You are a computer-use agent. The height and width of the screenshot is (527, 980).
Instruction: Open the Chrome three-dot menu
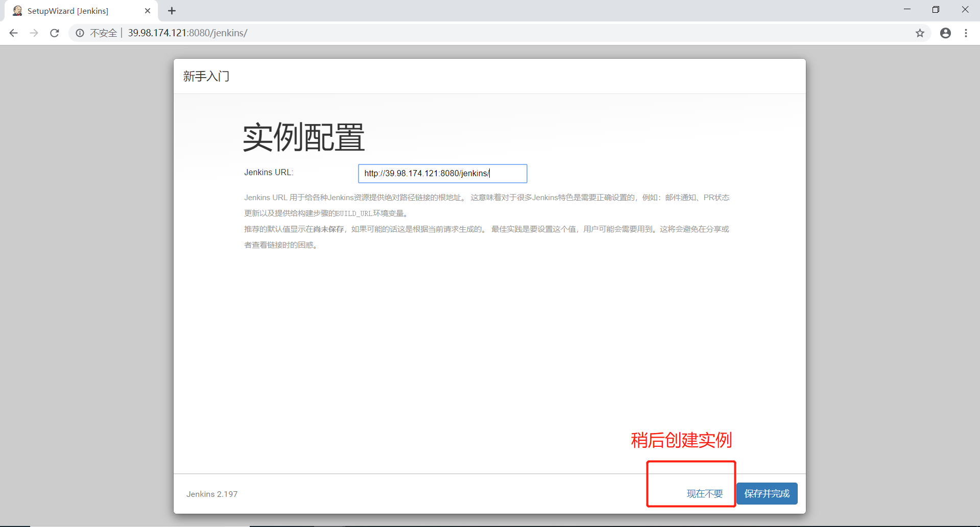[966, 33]
